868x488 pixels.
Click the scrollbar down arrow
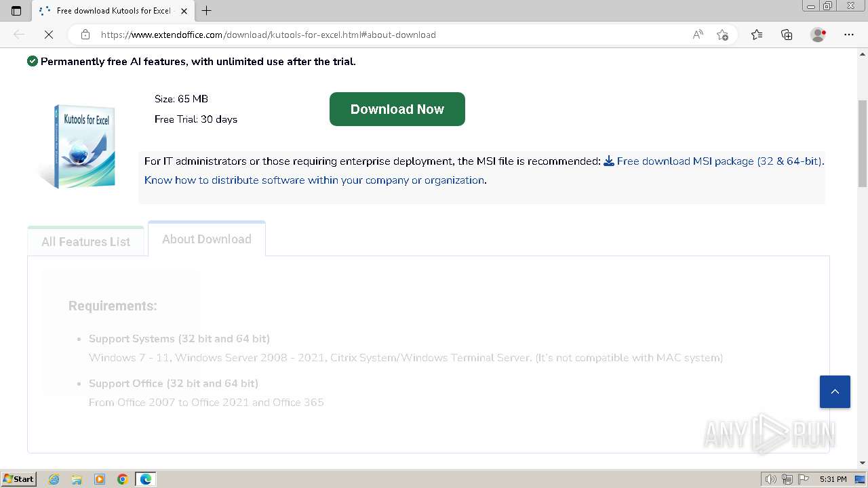(863, 463)
